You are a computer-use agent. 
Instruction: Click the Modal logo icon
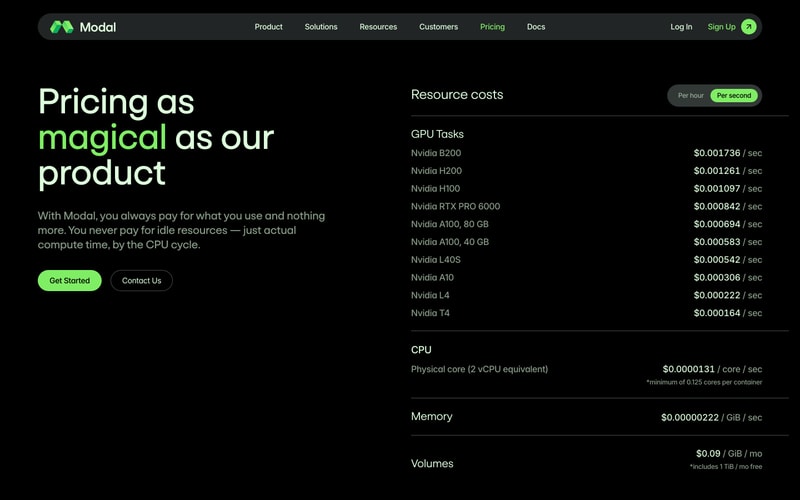(62, 27)
